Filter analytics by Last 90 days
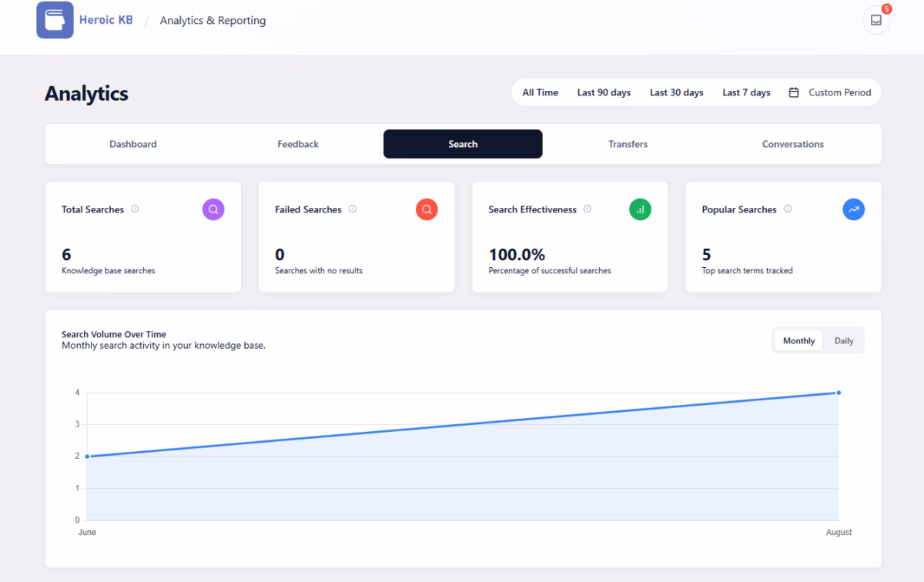The height and width of the screenshot is (582, 924). [604, 92]
